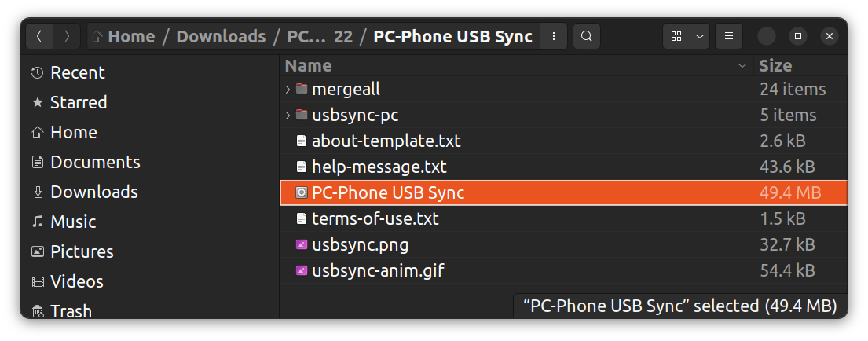Viewport: 868px width, 341px height.
Task: Sort files by Size column
Action: [x=775, y=66]
